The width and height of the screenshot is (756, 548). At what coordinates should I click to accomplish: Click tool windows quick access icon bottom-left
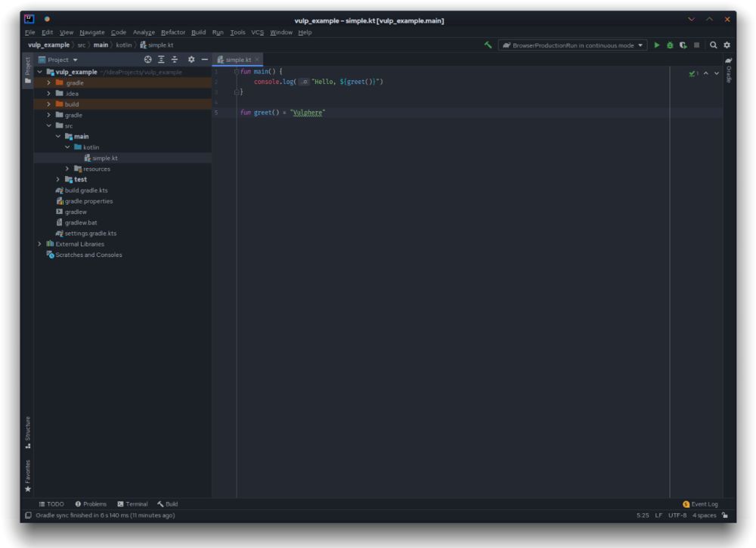pyautogui.click(x=28, y=515)
